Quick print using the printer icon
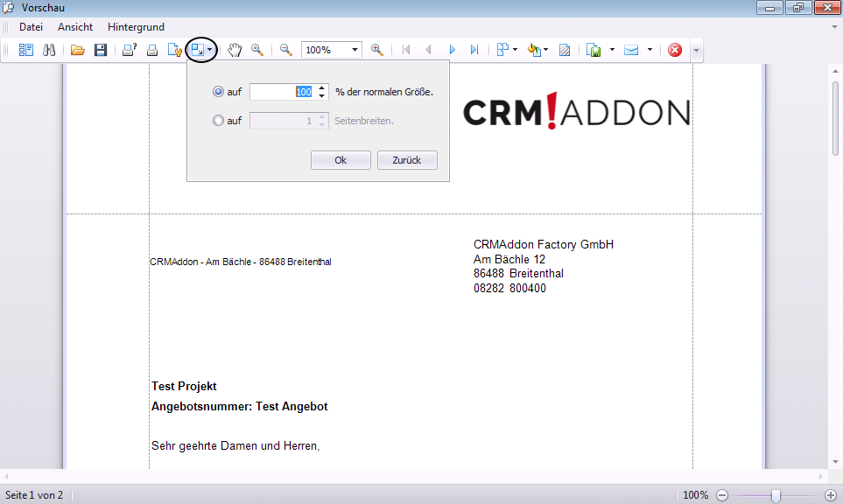 click(152, 50)
